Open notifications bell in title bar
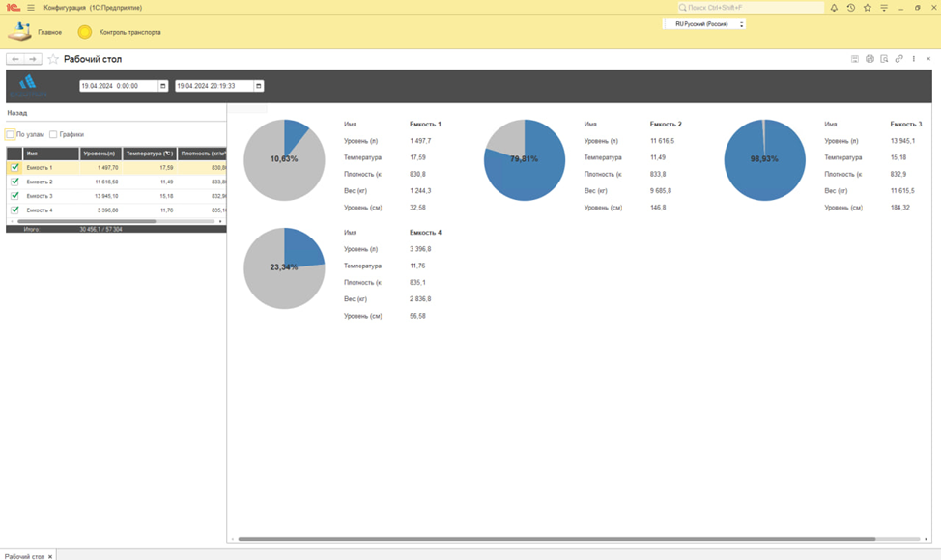941x560 pixels. [834, 8]
